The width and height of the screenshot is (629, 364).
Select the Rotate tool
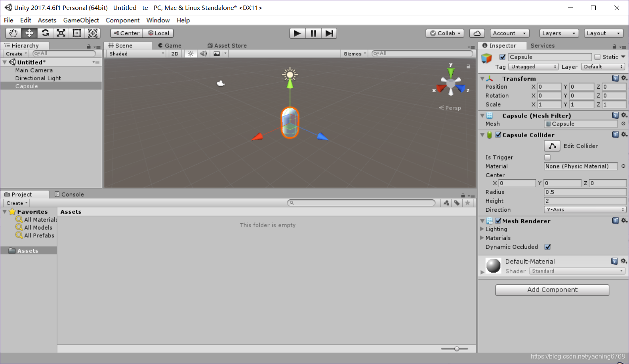tap(45, 33)
